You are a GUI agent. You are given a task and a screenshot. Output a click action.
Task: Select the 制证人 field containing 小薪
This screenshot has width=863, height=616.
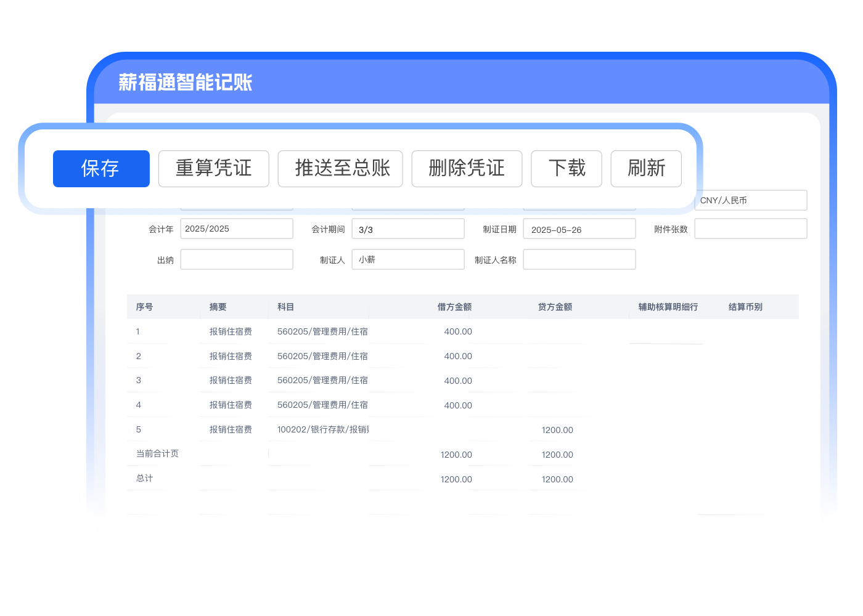tap(407, 259)
